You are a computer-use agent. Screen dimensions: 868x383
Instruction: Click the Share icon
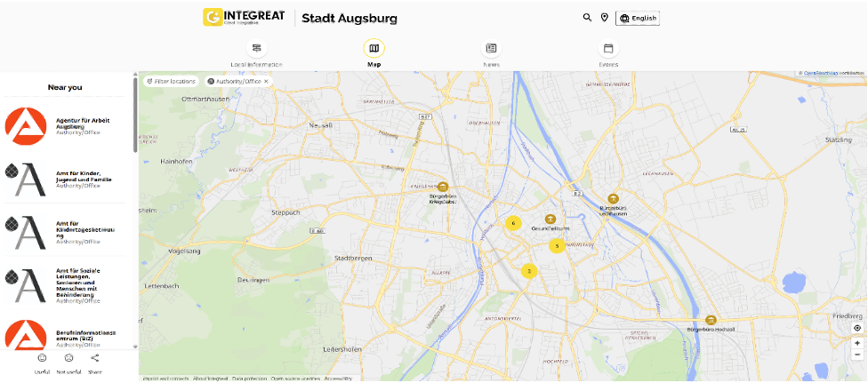click(94, 358)
